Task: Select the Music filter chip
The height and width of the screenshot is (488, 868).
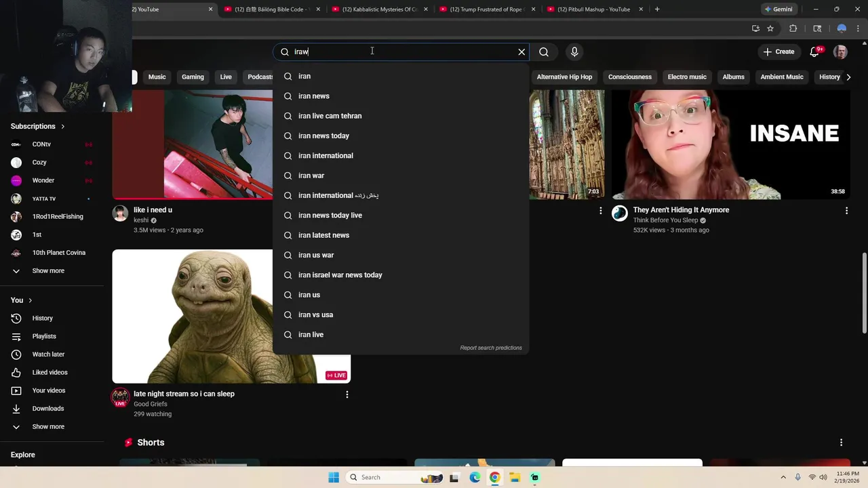Action: coord(157,77)
